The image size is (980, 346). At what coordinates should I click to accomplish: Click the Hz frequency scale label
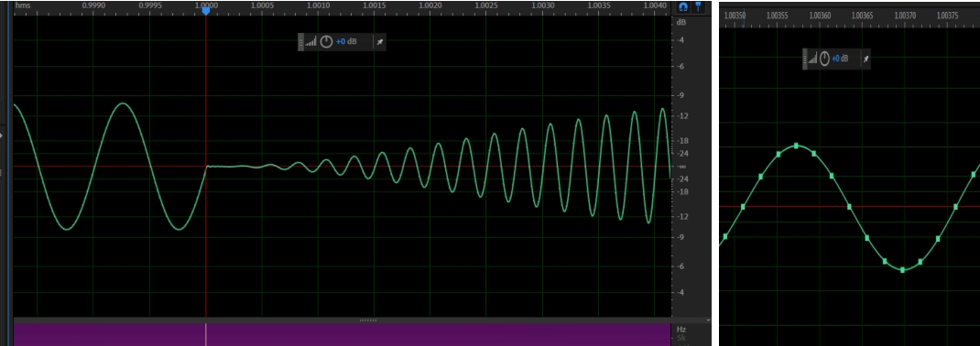[681, 329]
